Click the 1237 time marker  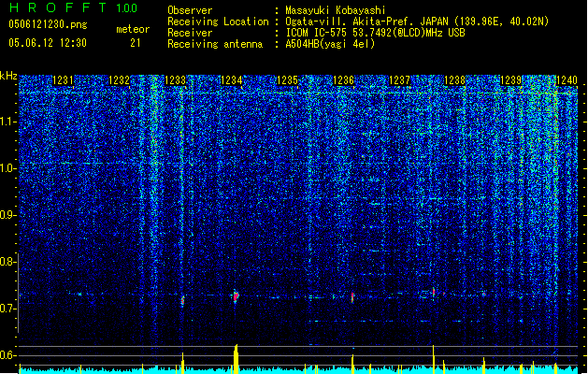(399, 80)
